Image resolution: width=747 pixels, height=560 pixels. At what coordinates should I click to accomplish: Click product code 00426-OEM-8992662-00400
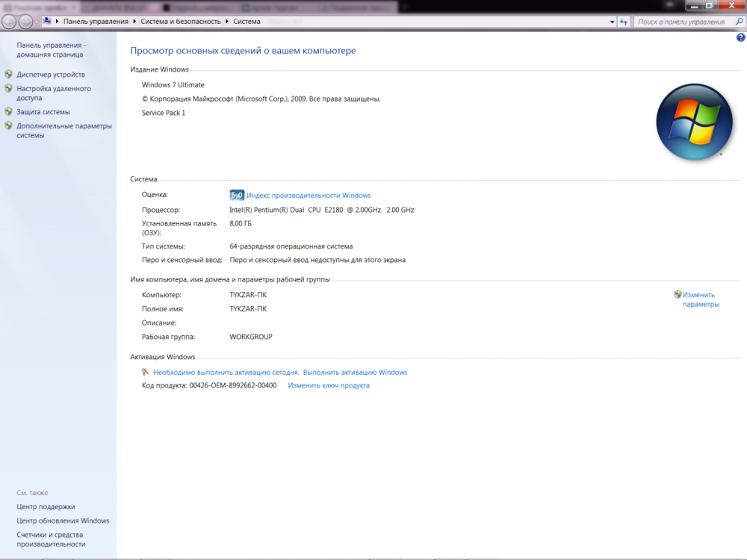tap(233, 386)
